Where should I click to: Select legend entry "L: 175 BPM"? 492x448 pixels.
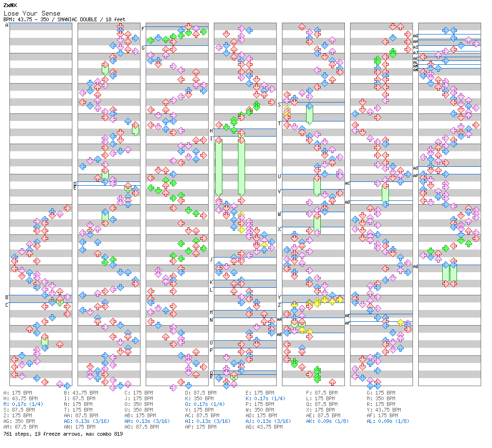(320, 398)
